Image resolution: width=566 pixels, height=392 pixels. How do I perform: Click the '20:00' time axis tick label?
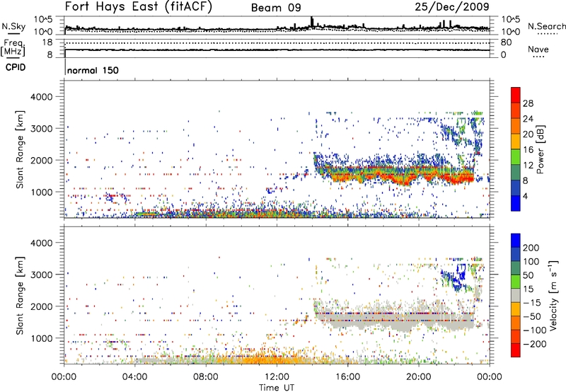click(419, 377)
